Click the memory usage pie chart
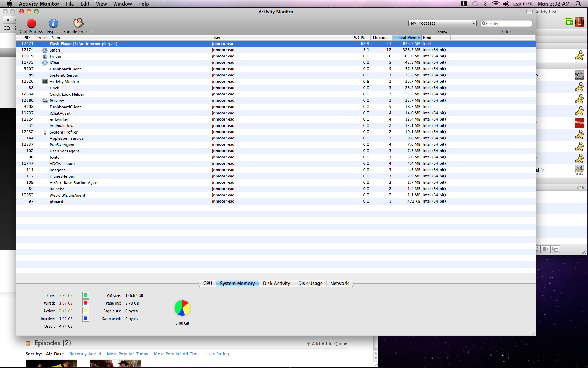This screenshot has height=368, width=588. tap(182, 308)
